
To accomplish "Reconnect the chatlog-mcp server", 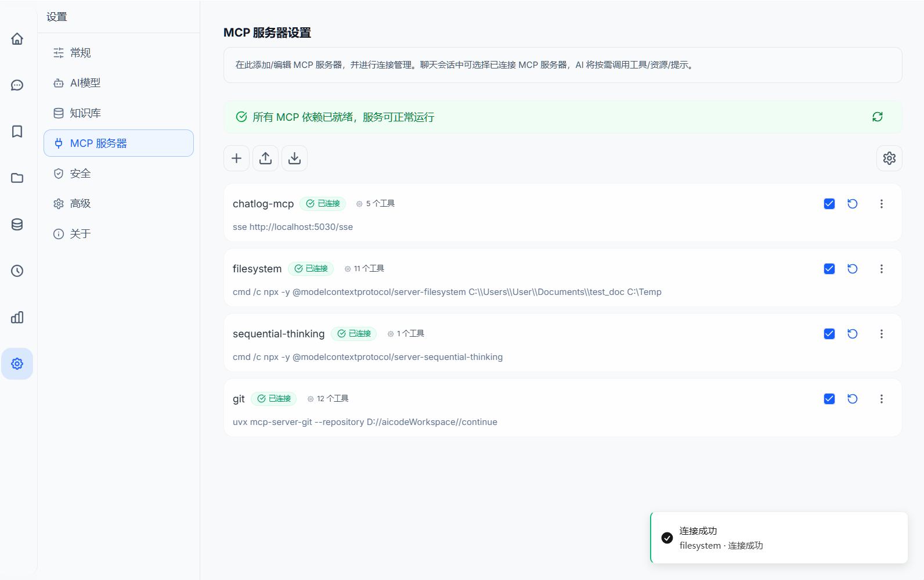I will tap(852, 204).
